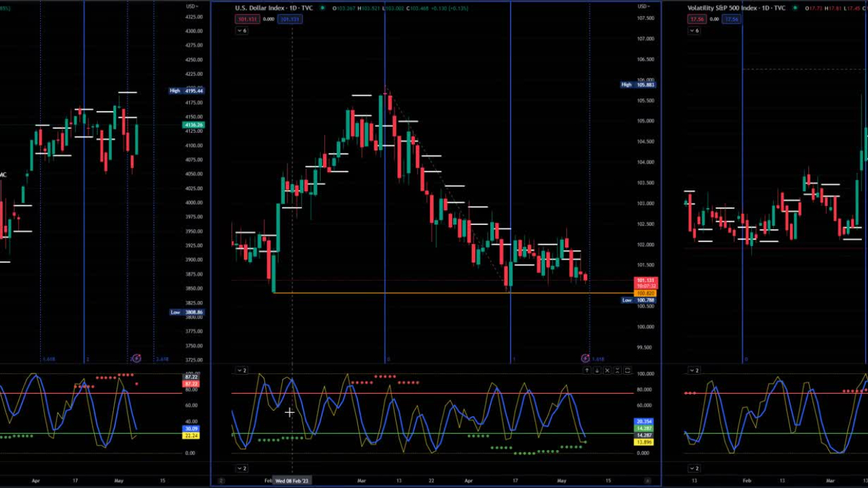Click the 100.000 level on the oscillator scale
868x488 pixels.
tap(645, 374)
